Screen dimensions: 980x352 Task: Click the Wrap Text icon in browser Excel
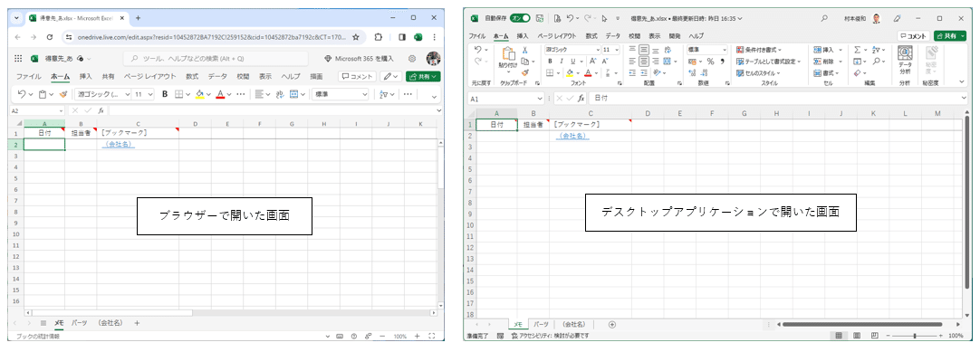click(279, 94)
